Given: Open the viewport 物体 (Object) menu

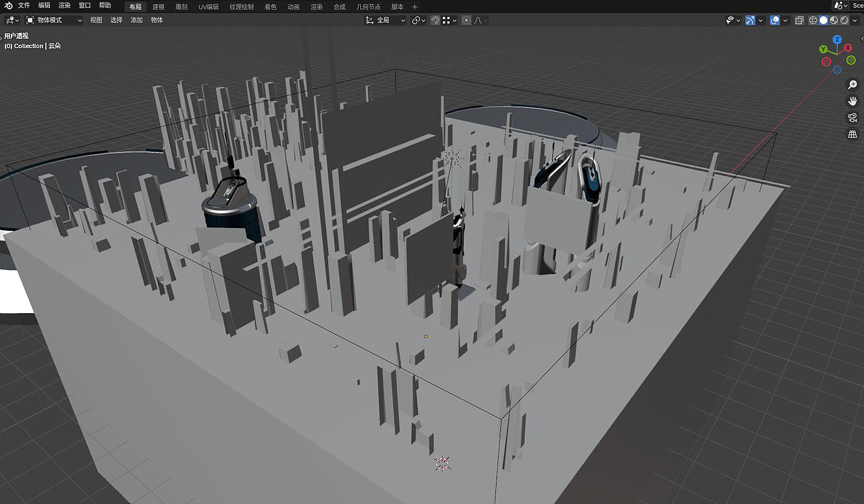Looking at the screenshot, I should [157, 20].
